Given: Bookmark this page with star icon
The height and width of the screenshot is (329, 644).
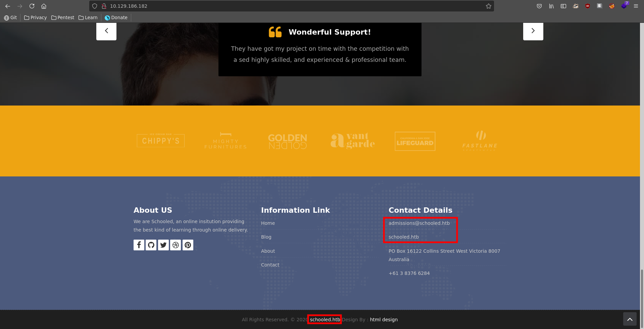Looking at the screenshot, I should (489, 6).
